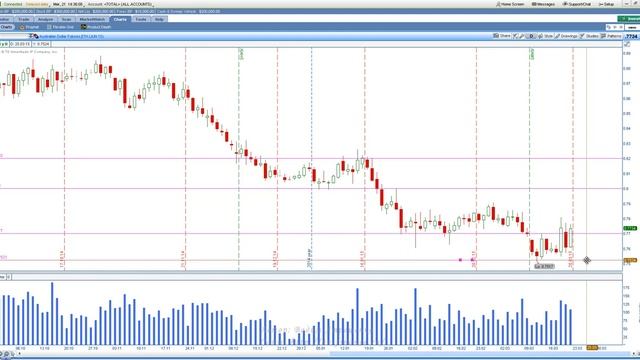Screen dimensions: 640x360
Task: Click the checkmark icon beside Share
Action: pos(516,36)
